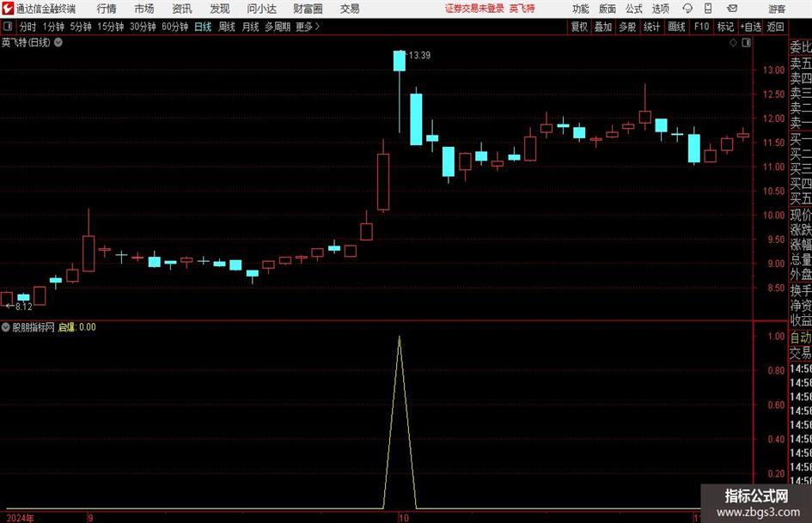Click the month 9 marker on time axis

point(90,518)
